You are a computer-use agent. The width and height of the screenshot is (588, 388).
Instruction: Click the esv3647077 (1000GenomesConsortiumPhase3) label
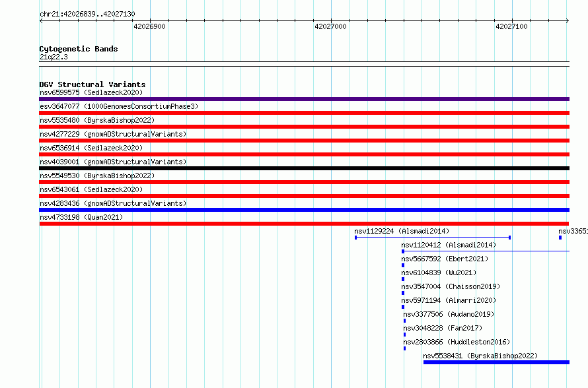click(119, 106)
